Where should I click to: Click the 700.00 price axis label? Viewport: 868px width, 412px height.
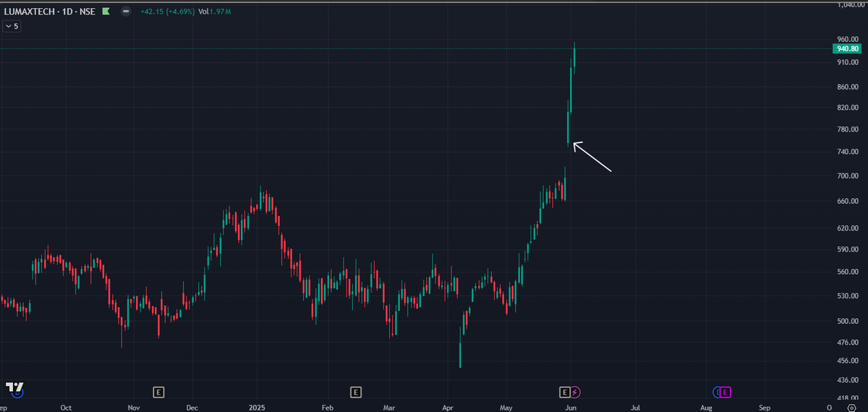(x=847, y=176)
